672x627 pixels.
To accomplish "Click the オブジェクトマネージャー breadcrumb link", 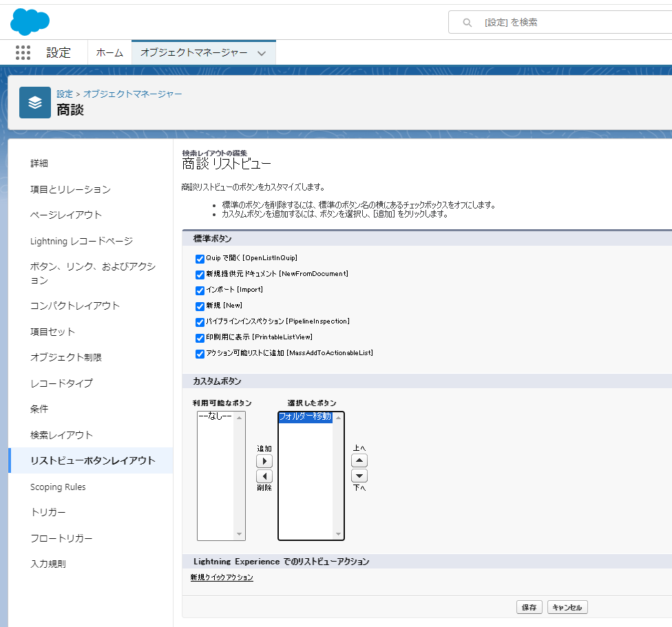I will click(x=132, y=94).
